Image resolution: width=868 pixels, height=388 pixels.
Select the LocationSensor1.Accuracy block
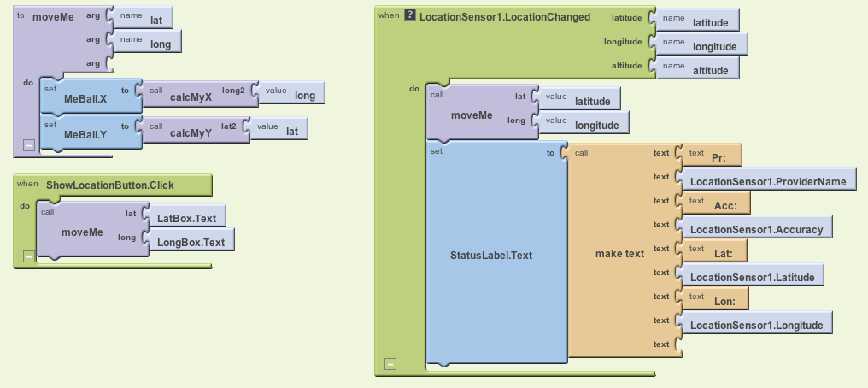point(756,229)
